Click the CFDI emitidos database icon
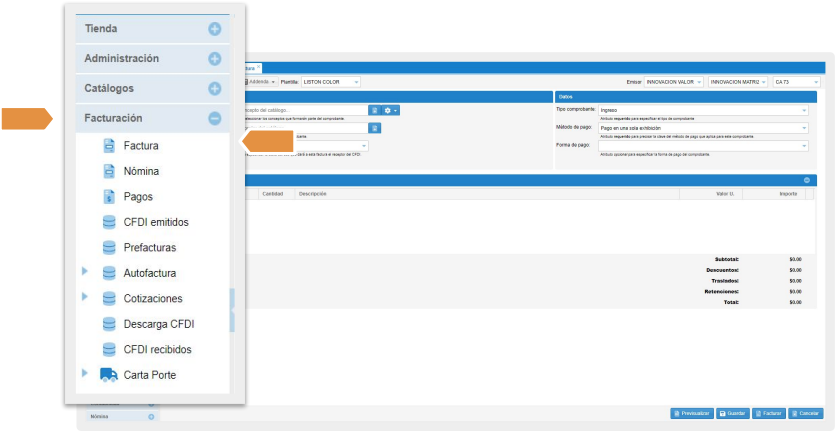This screenshot has width=837, height=432. [x=109, y=222]
